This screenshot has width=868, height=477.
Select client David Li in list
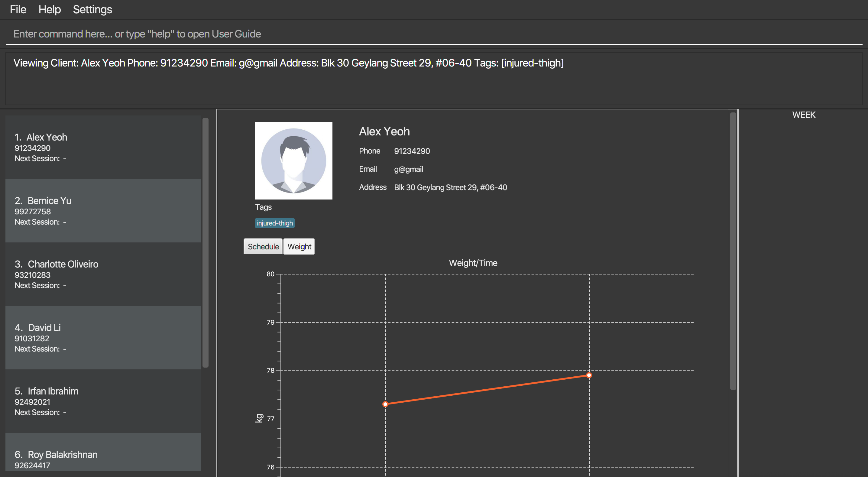tap(103, 337)
